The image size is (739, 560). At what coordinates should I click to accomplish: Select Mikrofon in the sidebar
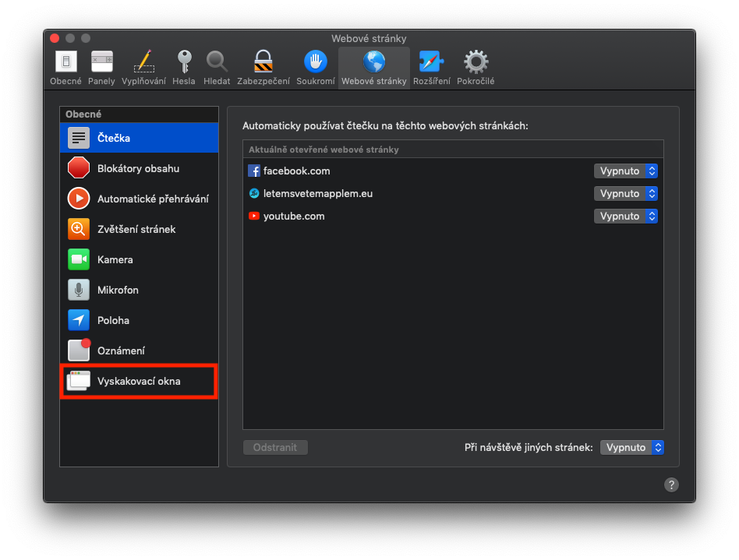pyautogui.click(x=140, y=290)
